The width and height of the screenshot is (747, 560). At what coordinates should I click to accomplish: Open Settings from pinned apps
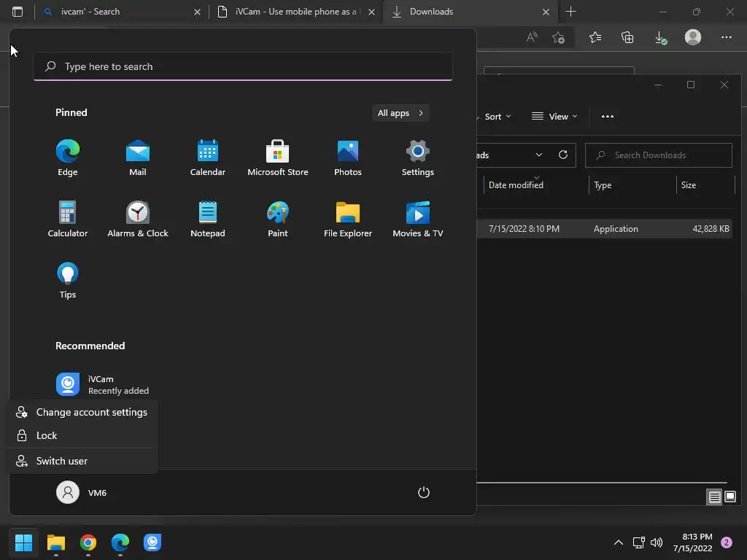coord(418,158)
